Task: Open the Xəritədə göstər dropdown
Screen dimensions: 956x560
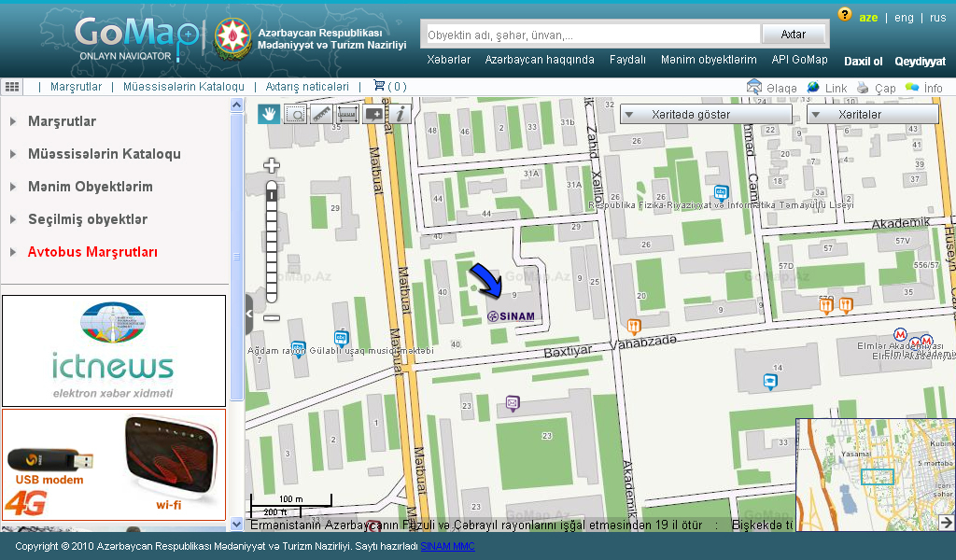Action: tap(706, 114)
